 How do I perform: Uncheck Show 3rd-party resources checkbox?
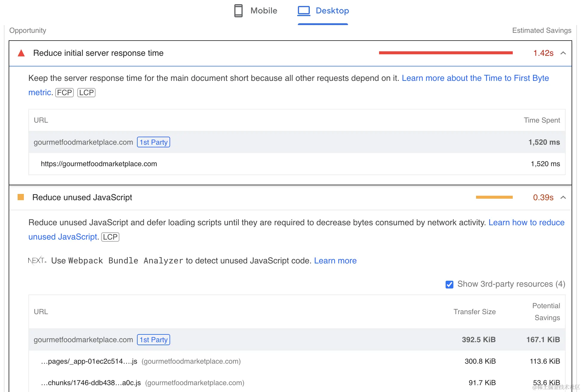click(x=449, y=284)
